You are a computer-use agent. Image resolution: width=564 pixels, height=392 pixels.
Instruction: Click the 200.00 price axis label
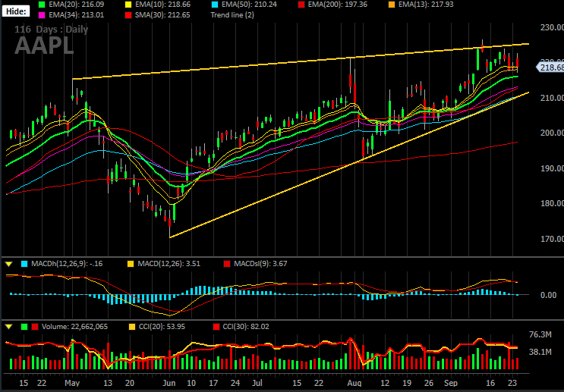coord(552,133)
